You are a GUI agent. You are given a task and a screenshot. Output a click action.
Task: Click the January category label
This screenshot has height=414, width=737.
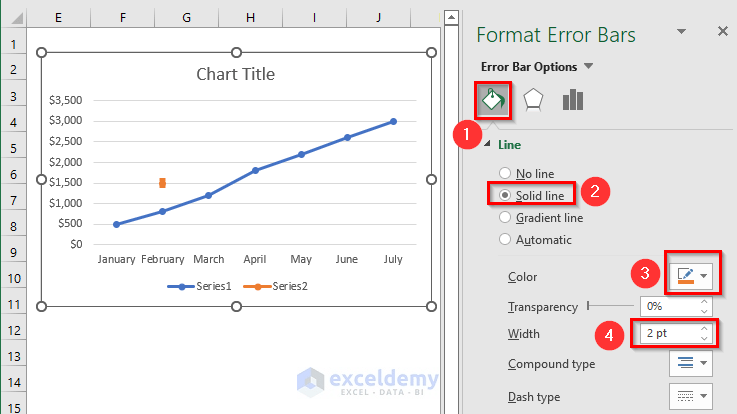coord(117,259)
